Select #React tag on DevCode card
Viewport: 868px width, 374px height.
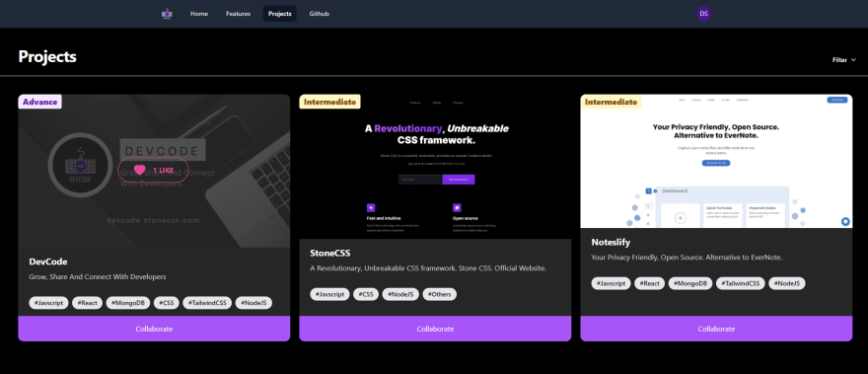tap(88, 303)
